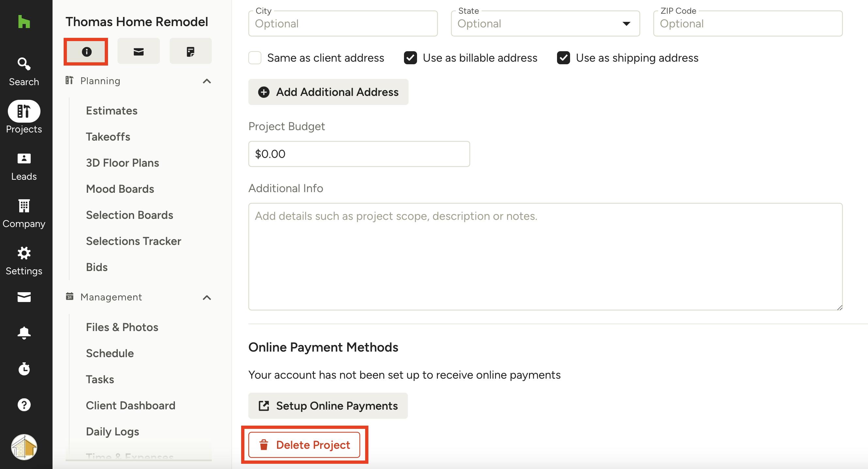Screen dimensions: 868x469
Task: Open the project info icon tab
Action: click(86, 52)
